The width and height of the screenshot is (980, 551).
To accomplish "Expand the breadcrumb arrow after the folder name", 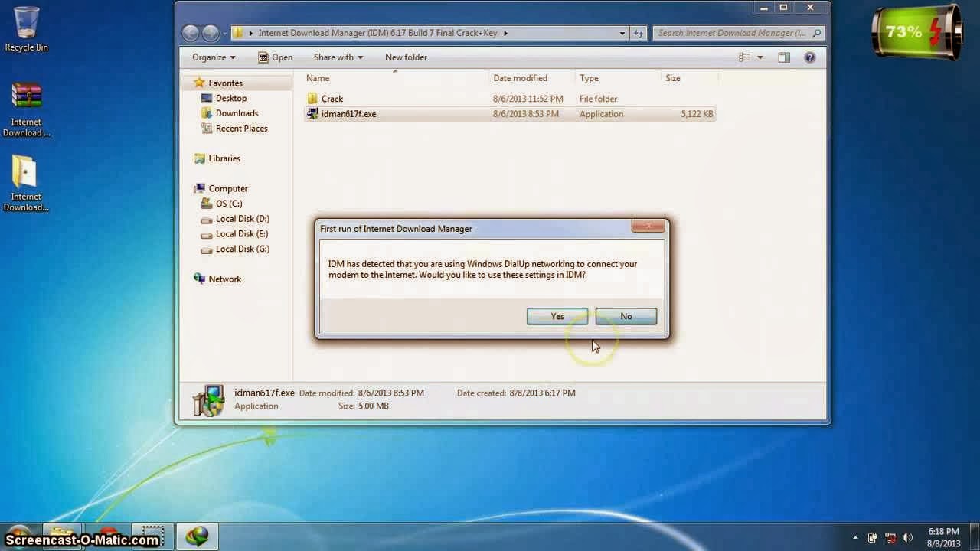I will tap(505, 33).
